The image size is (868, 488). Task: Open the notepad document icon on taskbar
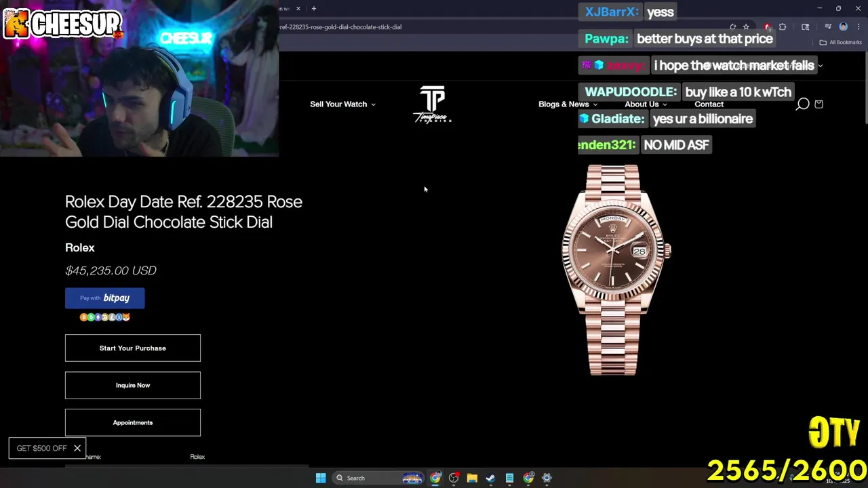[509, 478]
